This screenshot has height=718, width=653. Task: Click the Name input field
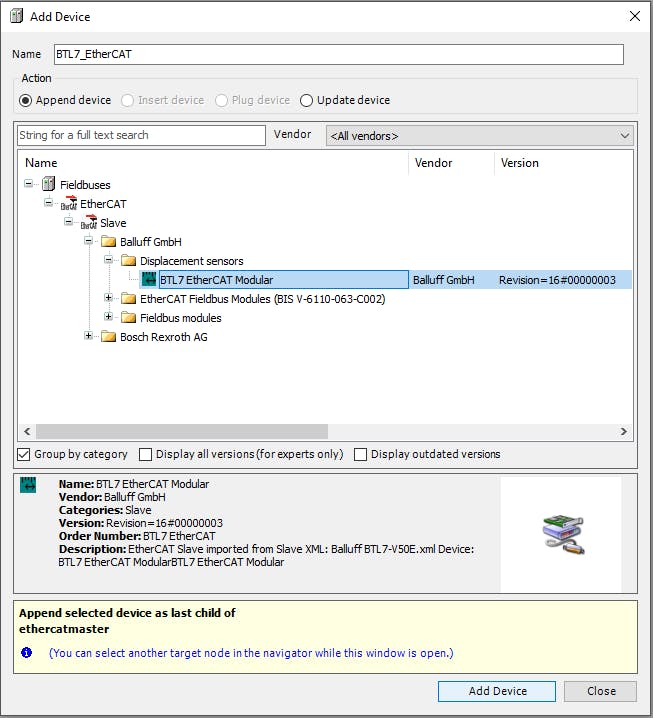[339, 54]
